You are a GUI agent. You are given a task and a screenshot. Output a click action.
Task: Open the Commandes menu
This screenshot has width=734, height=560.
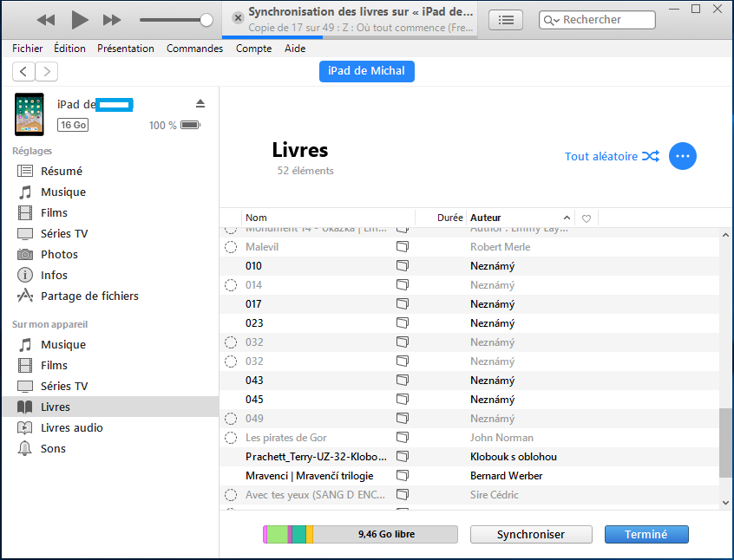194,49
